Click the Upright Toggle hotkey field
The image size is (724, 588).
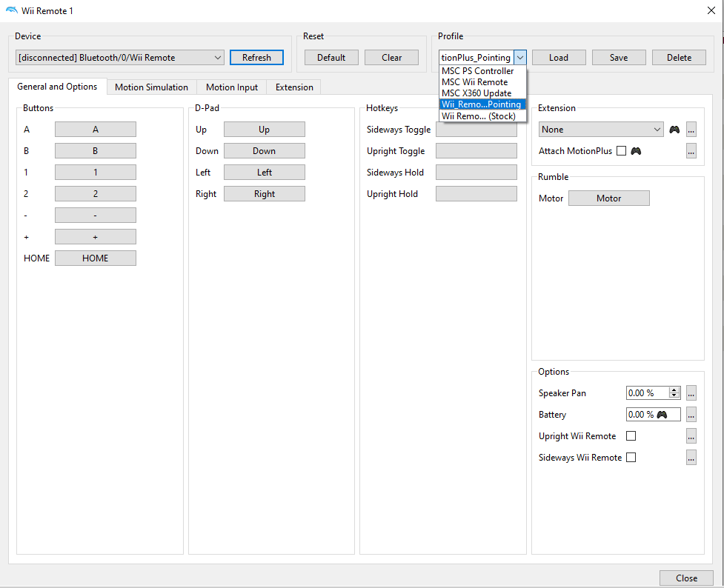point(476,151)
